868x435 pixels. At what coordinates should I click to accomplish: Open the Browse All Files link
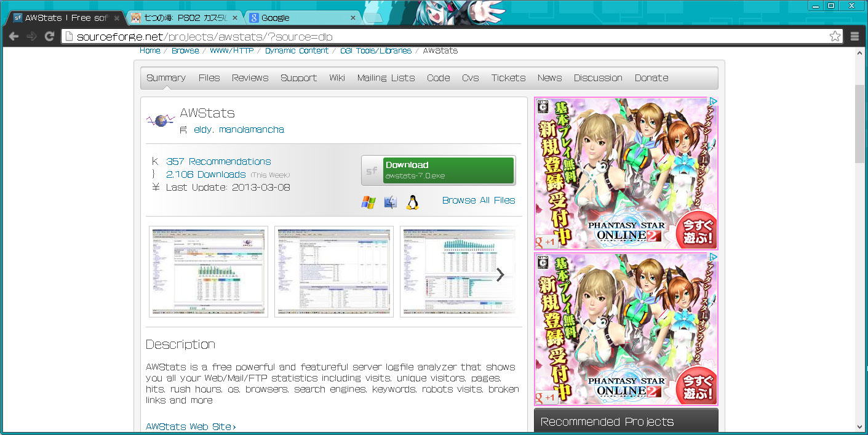coord(479,200)
